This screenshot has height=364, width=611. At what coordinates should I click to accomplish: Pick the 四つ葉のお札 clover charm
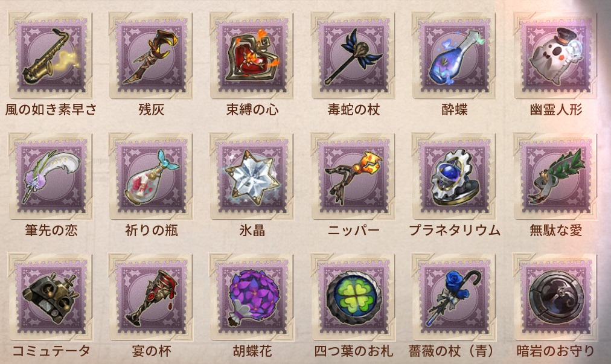(x=353, y=297)
